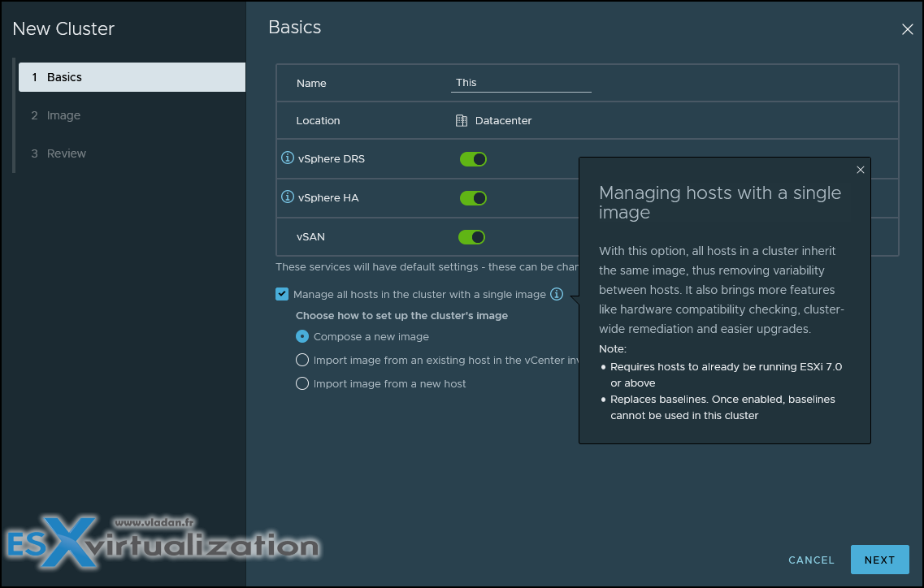Click 'Requires hosts to already be running ESXi 7.0' note
This screenshot has width=924, height=588.
click(x=726, y=374)
